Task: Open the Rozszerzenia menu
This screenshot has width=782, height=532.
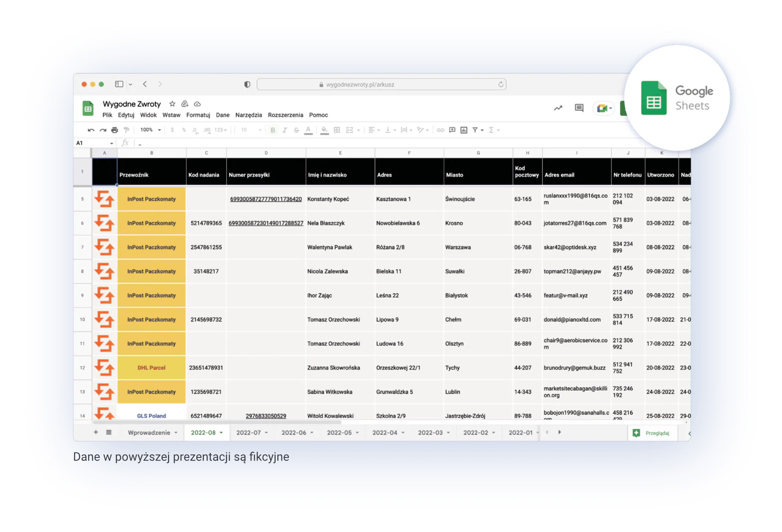Action: (x=285, y=115)
